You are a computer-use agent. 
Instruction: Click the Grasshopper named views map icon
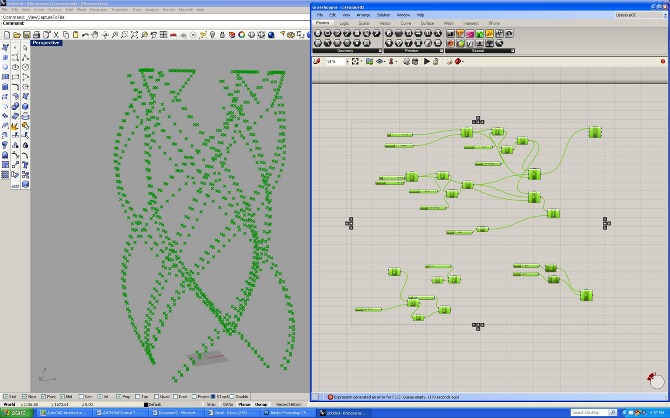click(370, 62)
